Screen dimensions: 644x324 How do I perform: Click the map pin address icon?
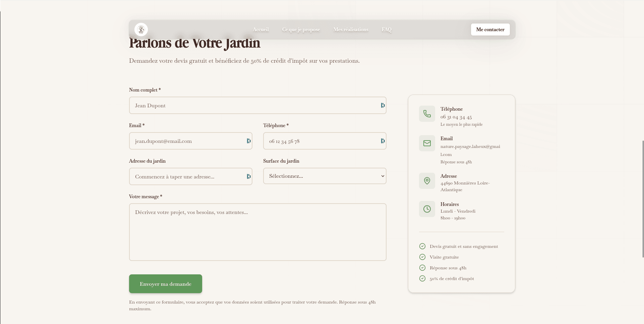click(427, 181)
